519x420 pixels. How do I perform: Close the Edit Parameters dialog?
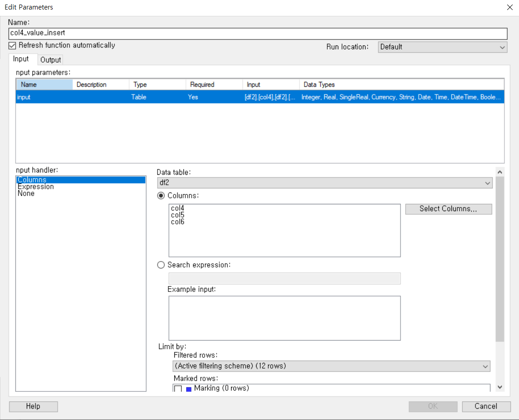[x=510, y=7]
